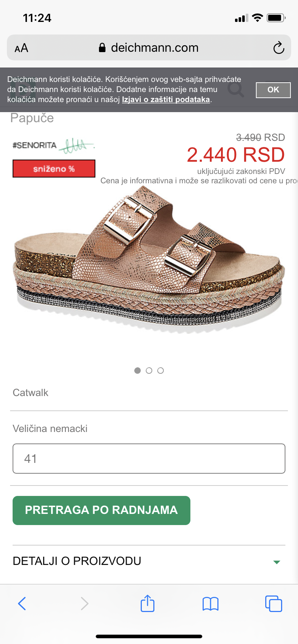Accept cookies with the OK button
This screenshot has width=298, height=644.
(273, 90)
